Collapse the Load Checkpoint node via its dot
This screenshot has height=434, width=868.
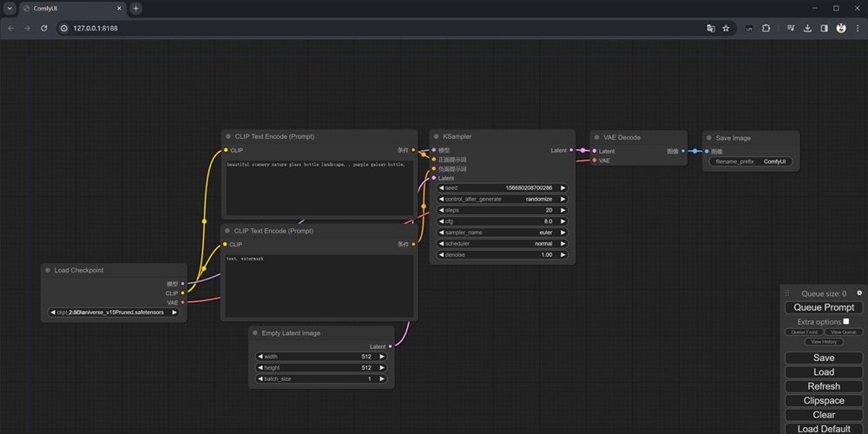click(47, 270)
